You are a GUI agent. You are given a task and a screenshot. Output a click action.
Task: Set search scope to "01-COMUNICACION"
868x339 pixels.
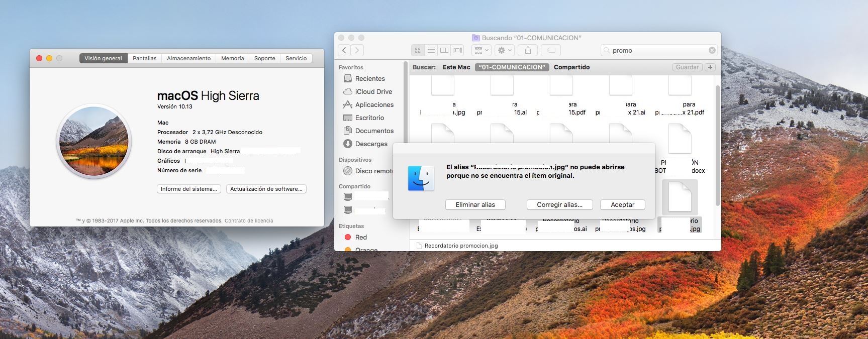[x=512, y=67]
